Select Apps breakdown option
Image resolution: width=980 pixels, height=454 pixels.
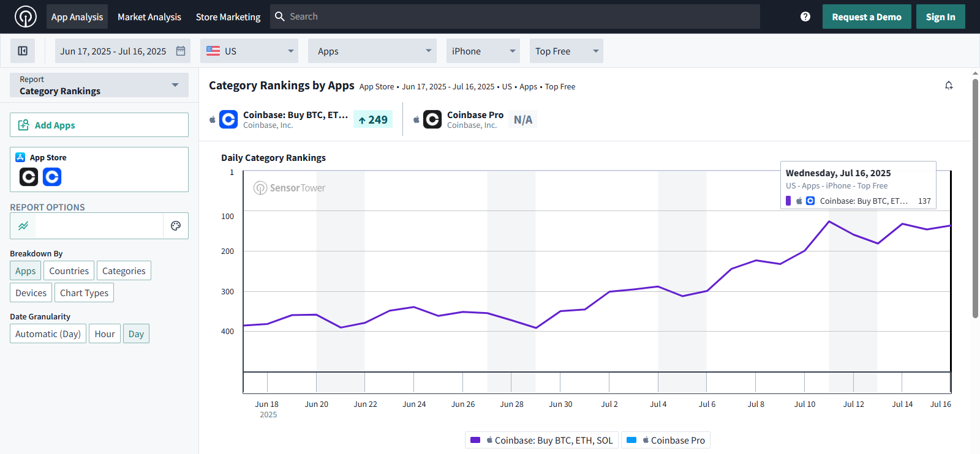coord(26,270)
